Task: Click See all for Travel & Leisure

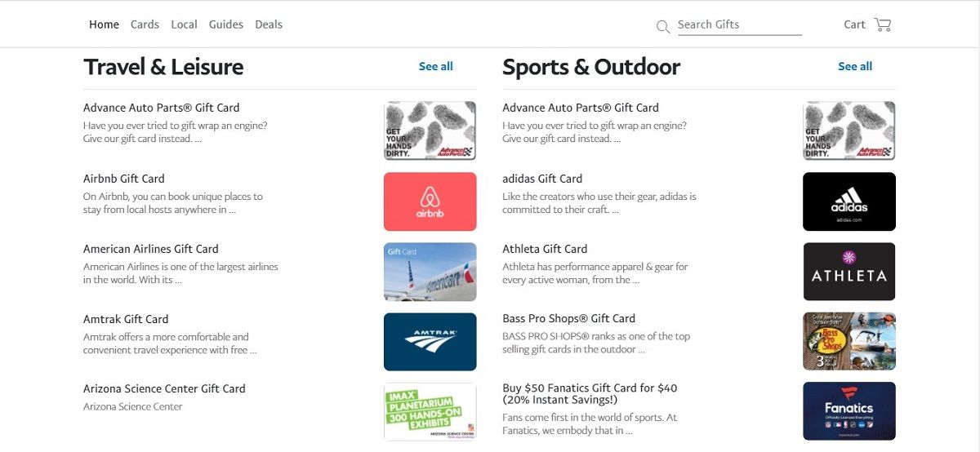Action: point(435,67)
